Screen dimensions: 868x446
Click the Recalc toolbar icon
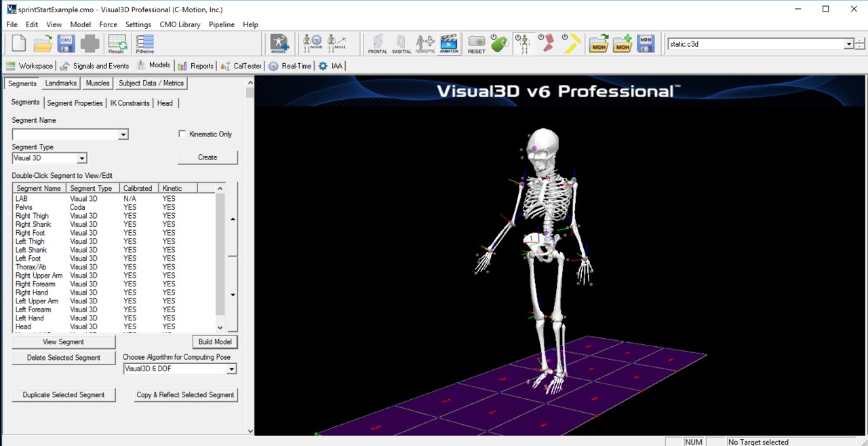tap(117, 43)
